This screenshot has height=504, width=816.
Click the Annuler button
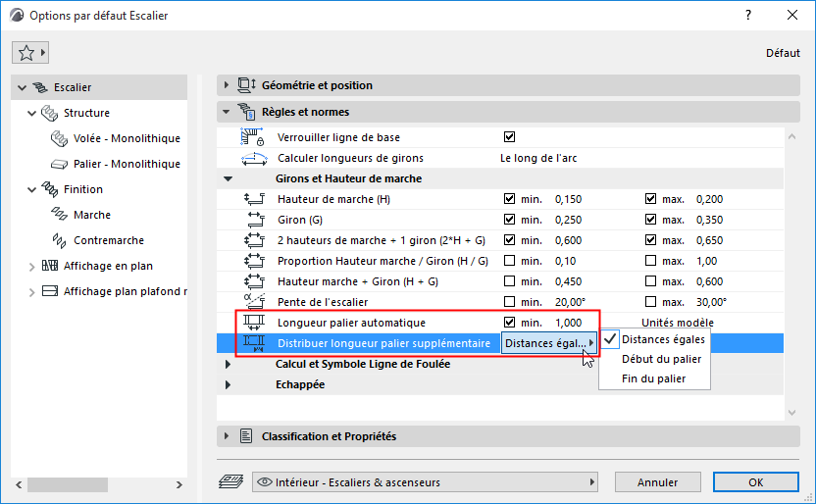[x=658, y=482]
